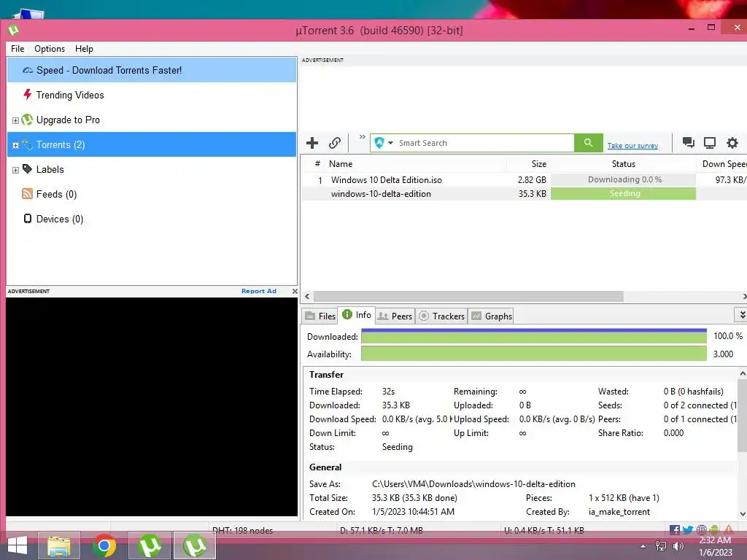The image size is (747, 560).
Task: Switch to the Info tab
Action: 356,315
